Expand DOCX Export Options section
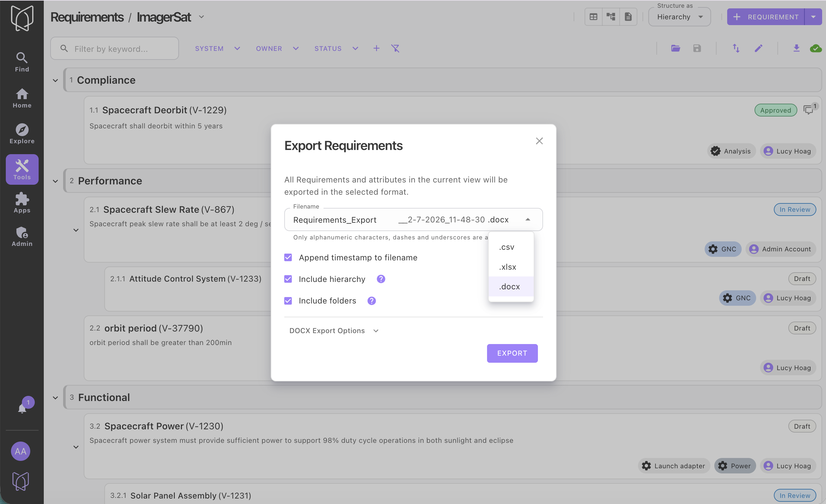 (x=334, y=331)
